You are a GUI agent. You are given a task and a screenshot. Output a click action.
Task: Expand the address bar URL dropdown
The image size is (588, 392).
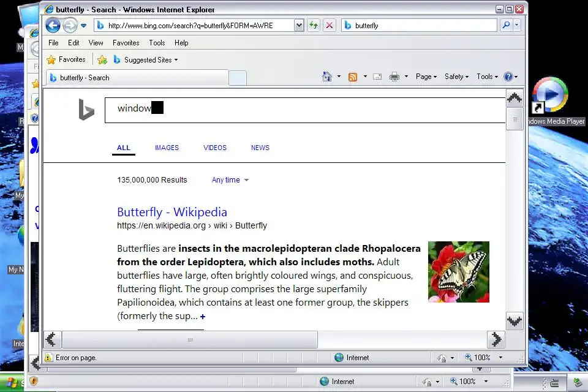click(x=299, y=26)
